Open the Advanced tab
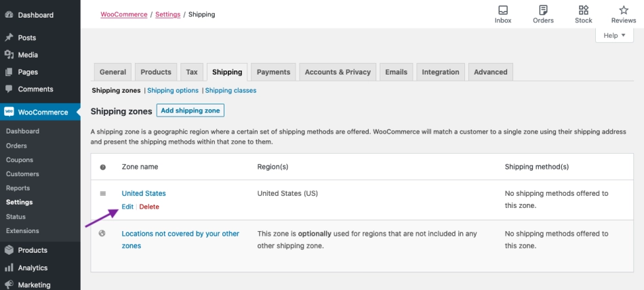The height and width of the screenshot is (290, 644). coord(491,72)
